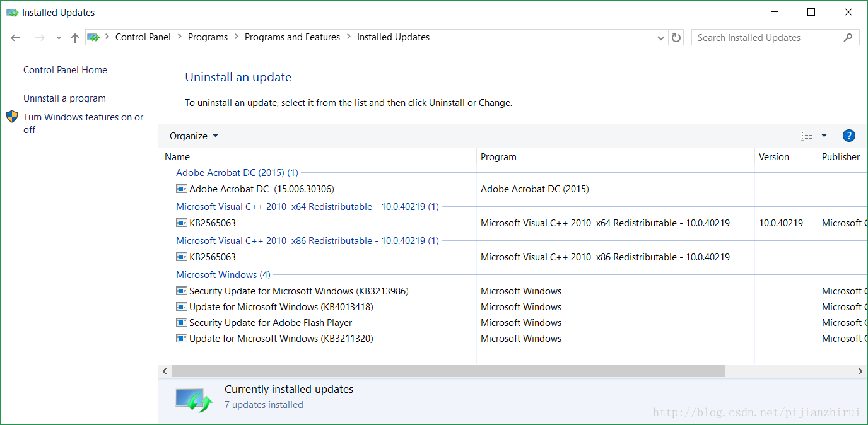Click icon of KB3211320 update

coord(182,338)
